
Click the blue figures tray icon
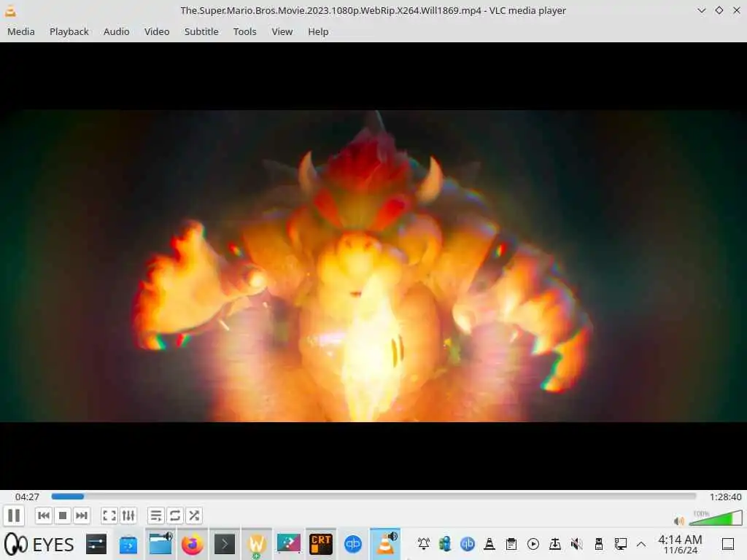pyautogui.click(x=445, y=544)
